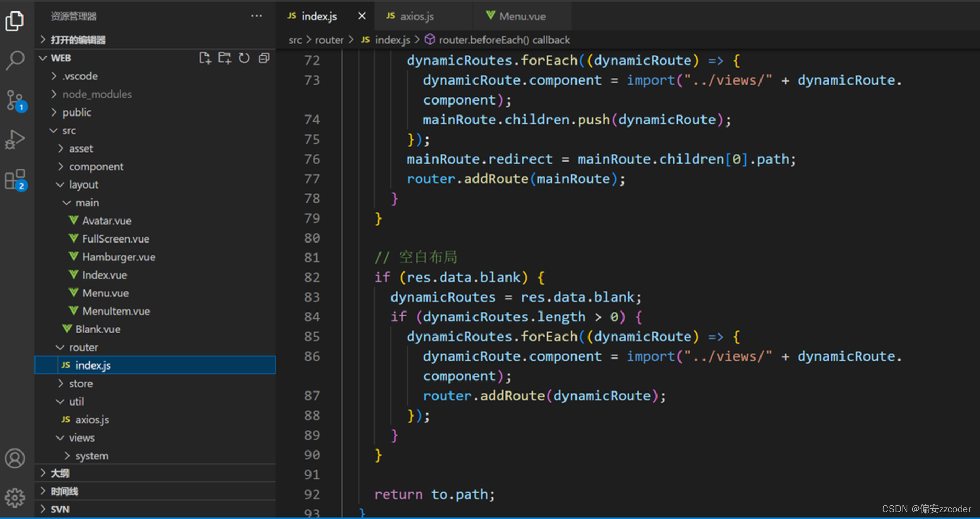This screenshot has width=980, height=519.
Task: Expand the store folder
Action: click(x=155, y=384)
